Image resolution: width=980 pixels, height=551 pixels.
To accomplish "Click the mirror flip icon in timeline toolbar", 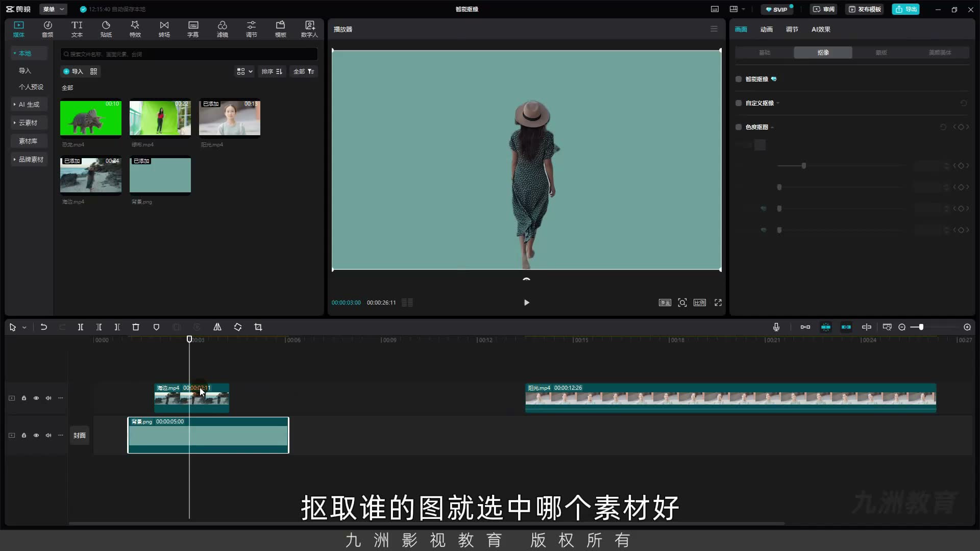I will (217, 327).
